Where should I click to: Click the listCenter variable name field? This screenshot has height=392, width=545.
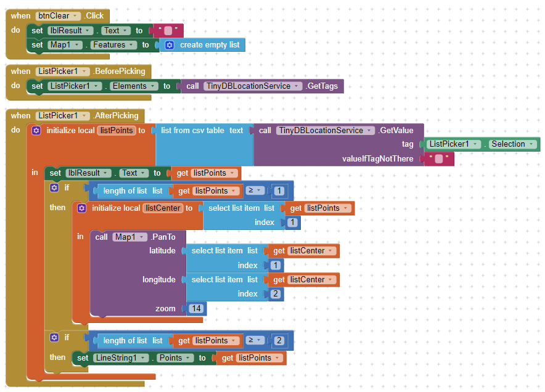pos(163,208)
